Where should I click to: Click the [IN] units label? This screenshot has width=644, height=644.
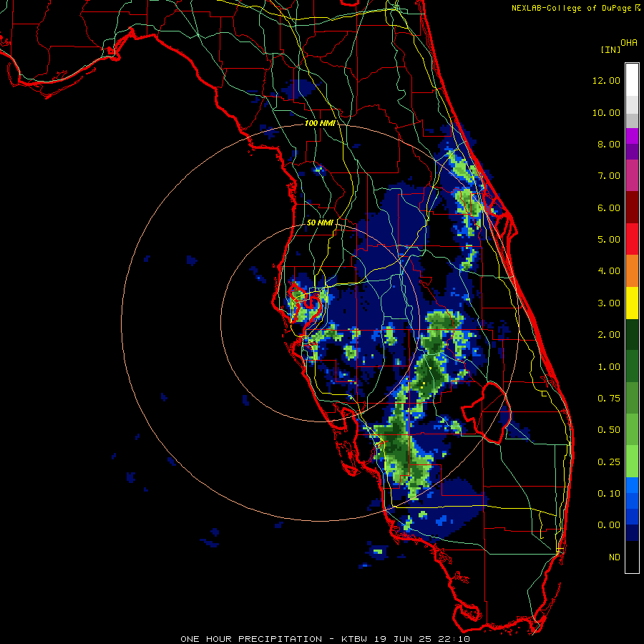[610, 49]
